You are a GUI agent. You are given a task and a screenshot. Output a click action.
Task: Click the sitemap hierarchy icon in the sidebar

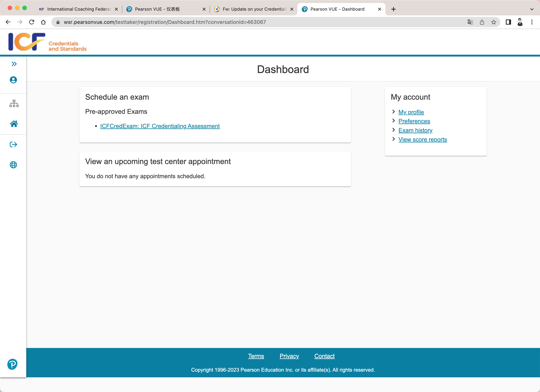[14, 103]
